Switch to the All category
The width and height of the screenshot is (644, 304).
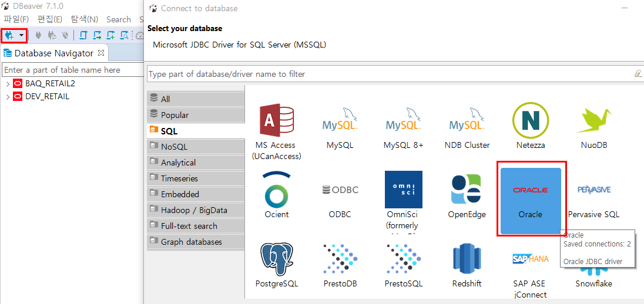point(196,99)
